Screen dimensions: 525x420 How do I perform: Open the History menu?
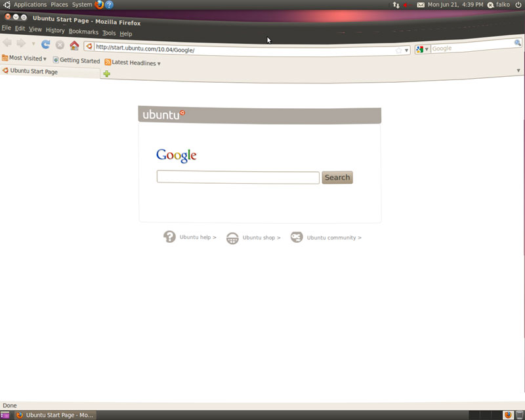click(55, 30)
